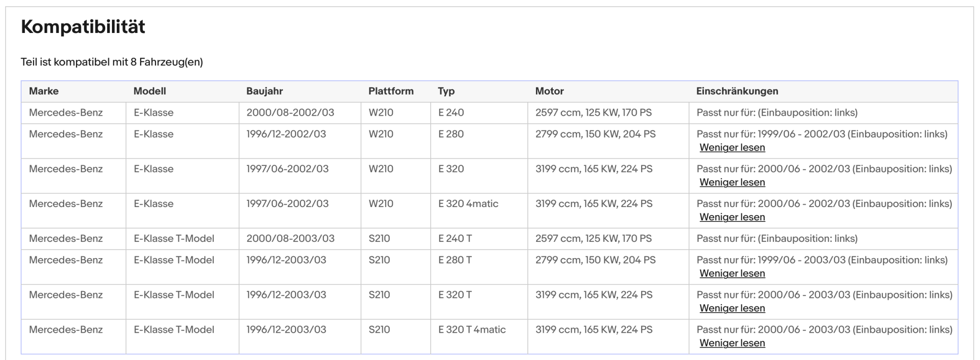Viewport: 980px width, 360px height.
Task: Click the Baujahr cell in the E 320 4matic W210 row
Action: coord(288,204)
